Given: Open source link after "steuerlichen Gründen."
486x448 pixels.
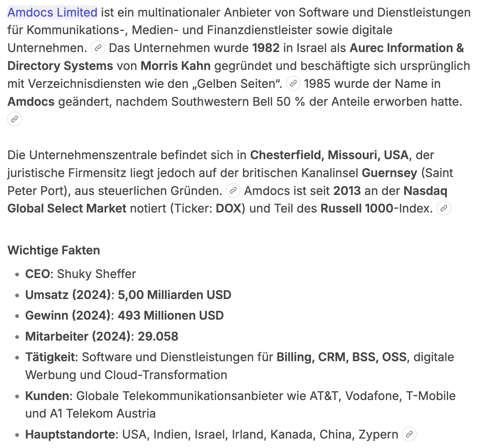Looking at the screenshot, I should coord(233,191).
